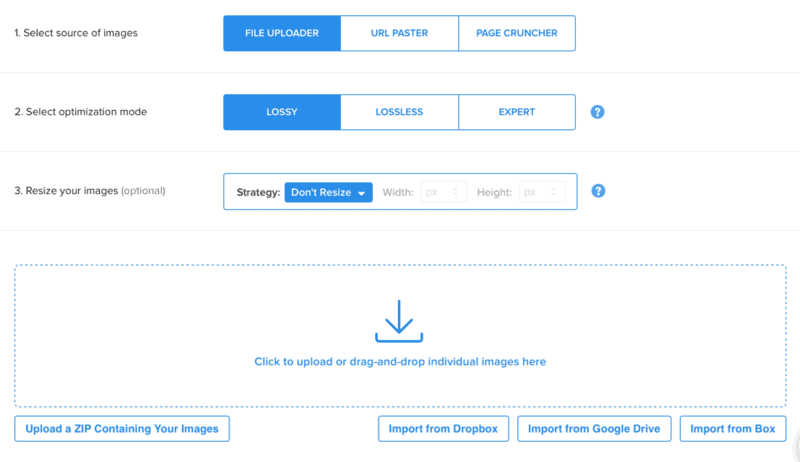Open help icon beside resize options

click(x=597, y=191)
